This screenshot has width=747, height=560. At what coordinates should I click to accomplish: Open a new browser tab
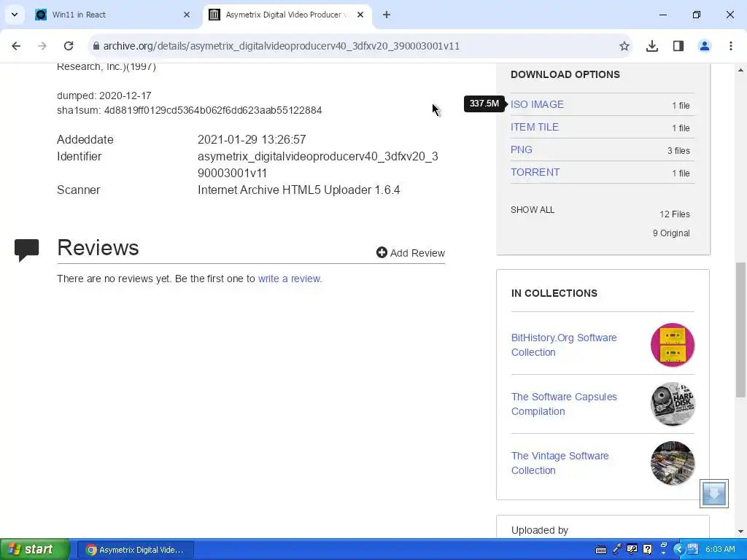(x=387, y=15)
